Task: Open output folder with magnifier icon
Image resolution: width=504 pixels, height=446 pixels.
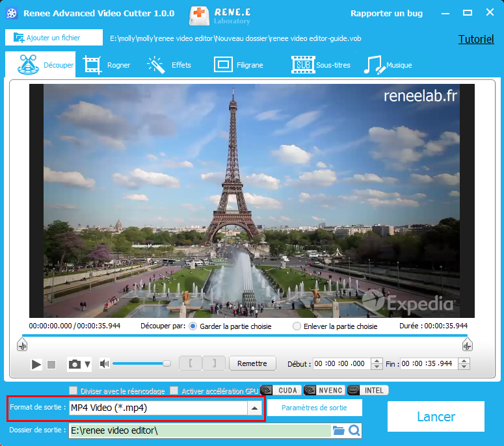Action: point(354,430)
